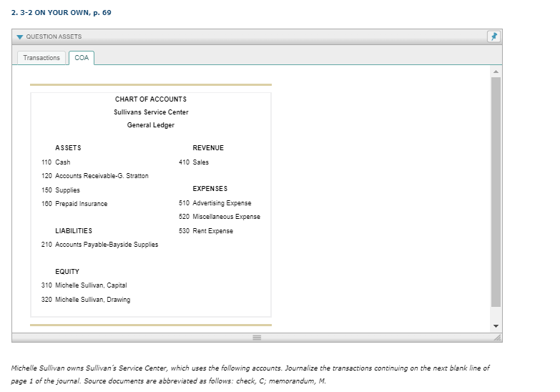Click the REVENUE section heading
The height and width of the screenshot is (392, 560).
coord(208,148)
